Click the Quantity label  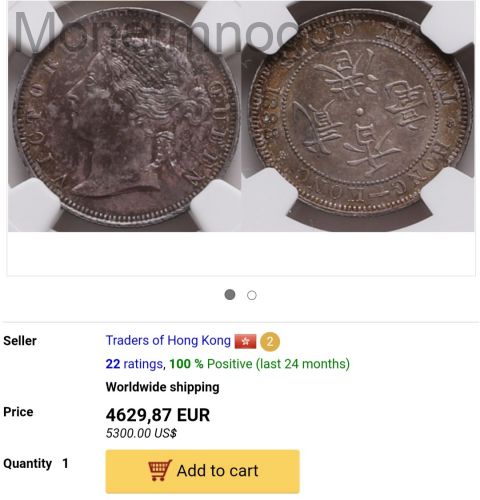coord(27,464)
